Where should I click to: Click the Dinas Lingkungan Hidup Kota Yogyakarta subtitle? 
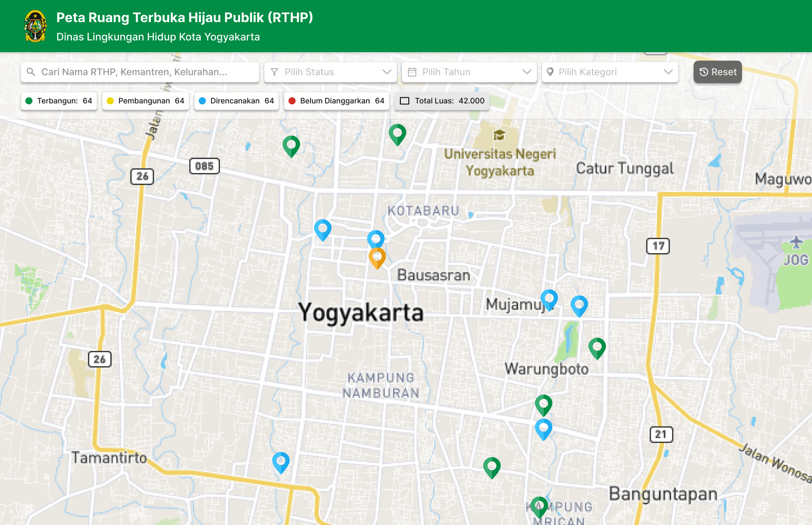[x=158, y=37]
